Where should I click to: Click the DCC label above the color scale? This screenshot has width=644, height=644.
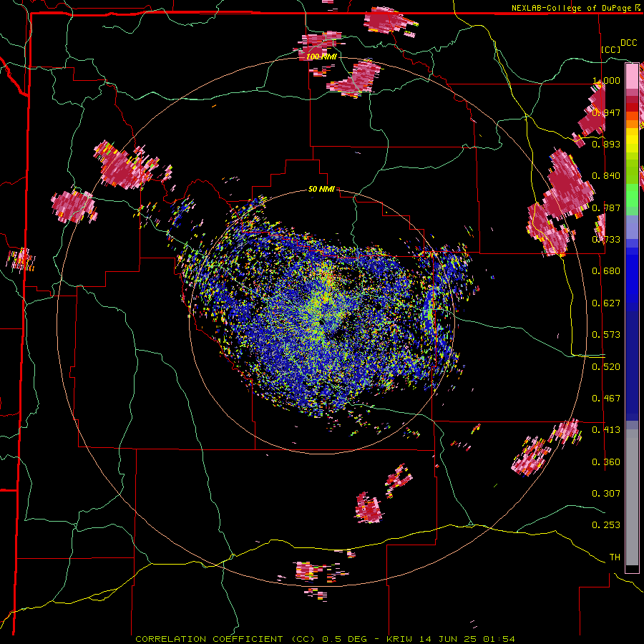pos(628,43)
